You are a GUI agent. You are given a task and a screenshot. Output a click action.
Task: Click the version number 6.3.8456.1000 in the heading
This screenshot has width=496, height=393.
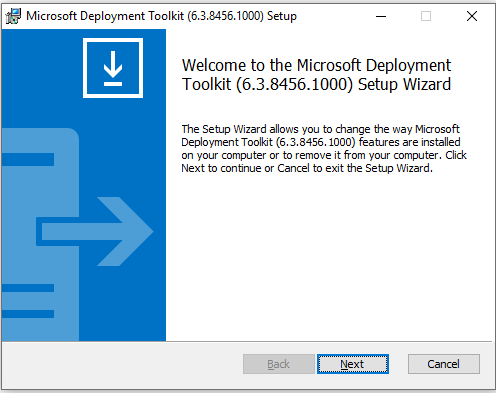tap(295, 84)
